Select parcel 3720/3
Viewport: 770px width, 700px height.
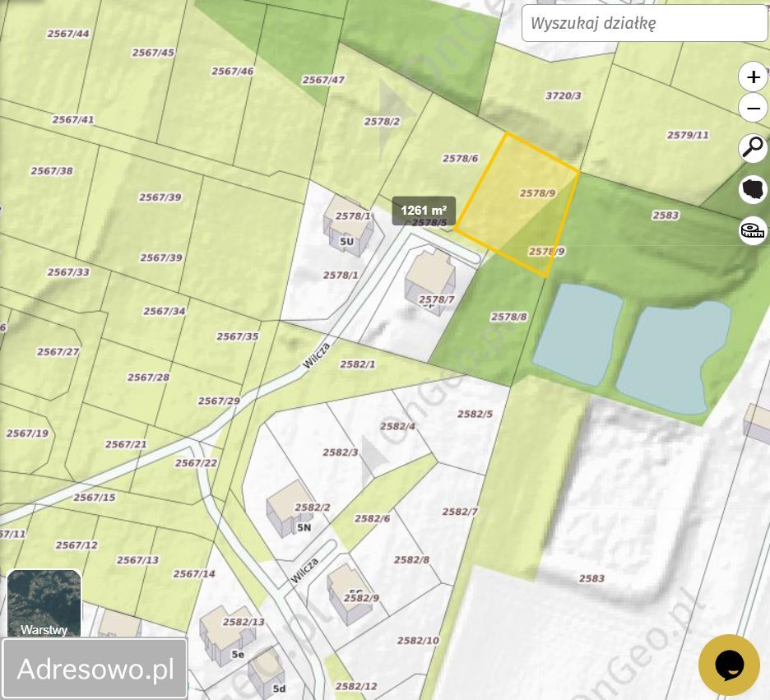coord(564,95)
